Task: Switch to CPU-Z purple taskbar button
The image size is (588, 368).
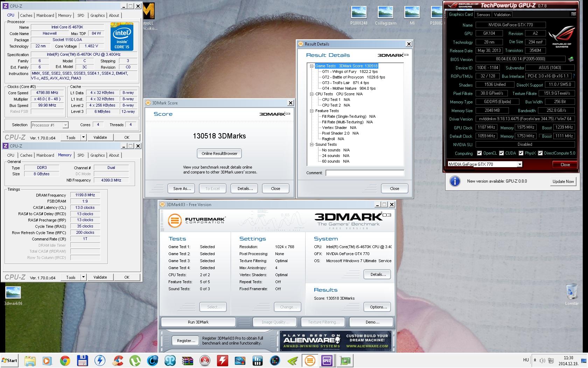Action: tap(327, 361)
